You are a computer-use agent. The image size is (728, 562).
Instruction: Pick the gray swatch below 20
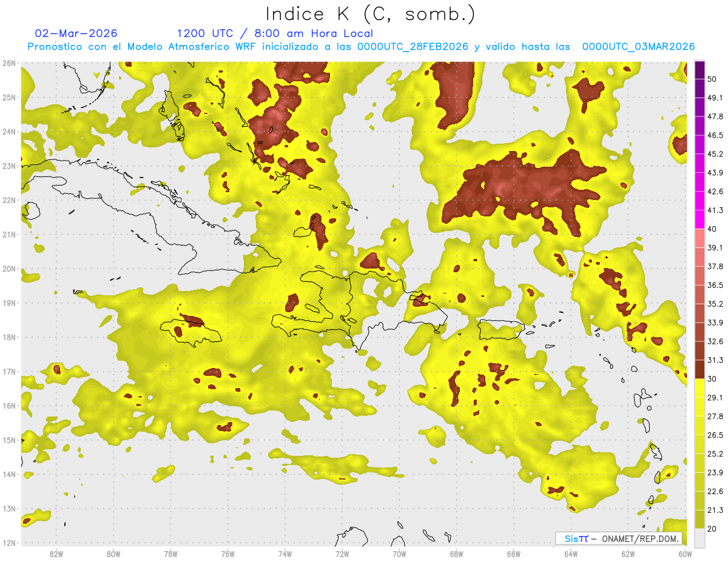(x=699, y=537)
